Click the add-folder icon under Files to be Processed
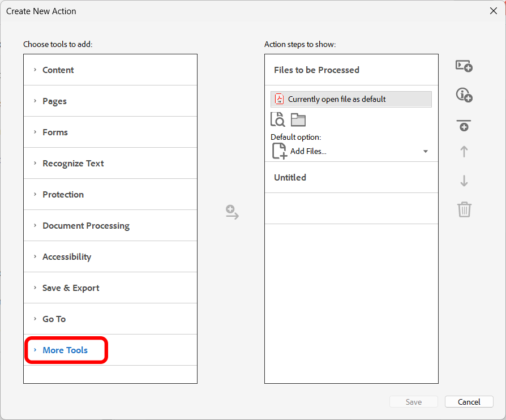The height and width of the screenshot is (420, 506). [298, 120]
